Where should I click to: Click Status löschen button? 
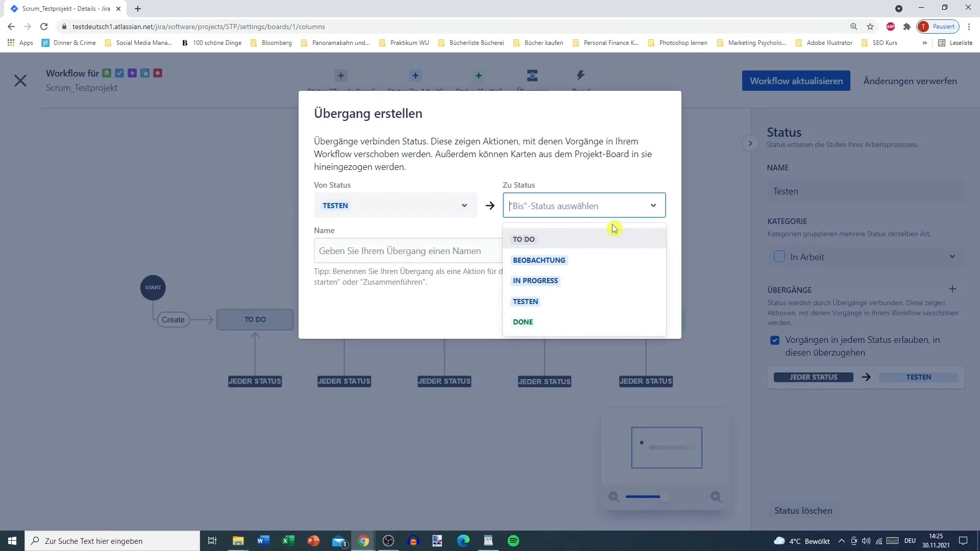pos(803,511)
